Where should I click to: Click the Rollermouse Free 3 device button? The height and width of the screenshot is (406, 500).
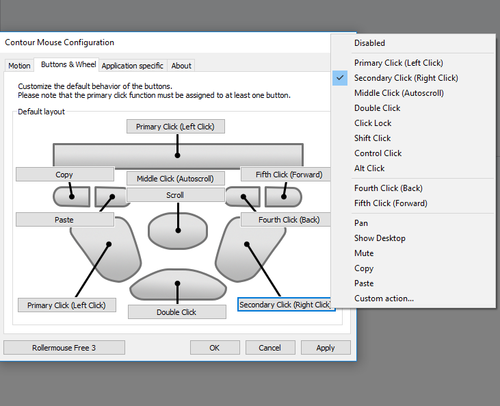[64, 348]
